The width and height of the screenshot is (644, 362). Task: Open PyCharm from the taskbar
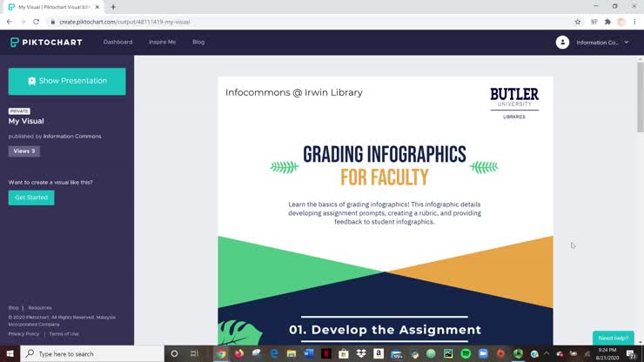[448, 354]
